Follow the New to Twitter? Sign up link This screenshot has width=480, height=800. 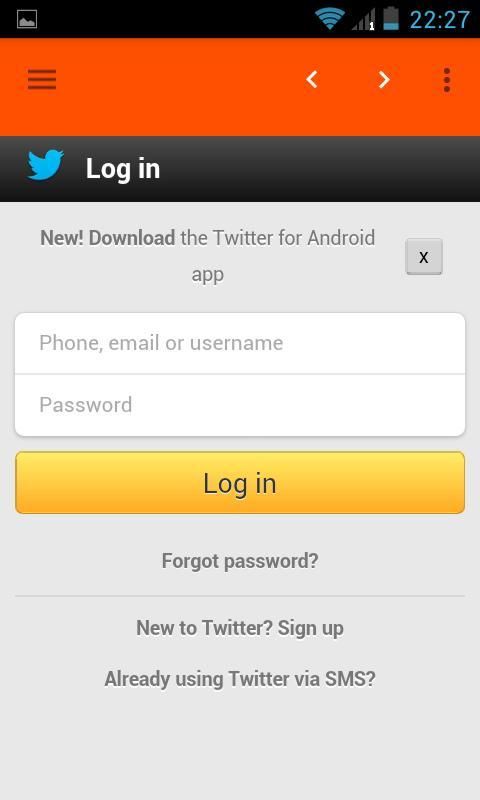[x=240, y=629]
